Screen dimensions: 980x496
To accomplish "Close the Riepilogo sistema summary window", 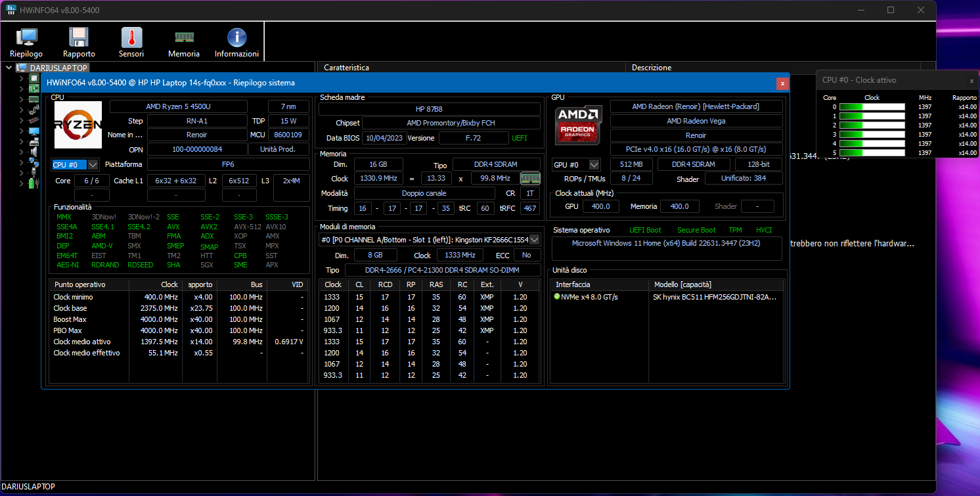I will point(782,83).
